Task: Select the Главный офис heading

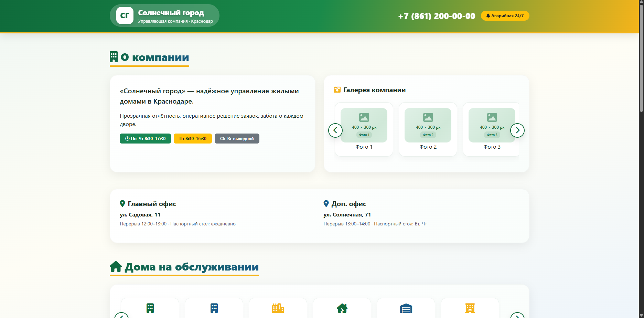Action: [x=152, y=204]
